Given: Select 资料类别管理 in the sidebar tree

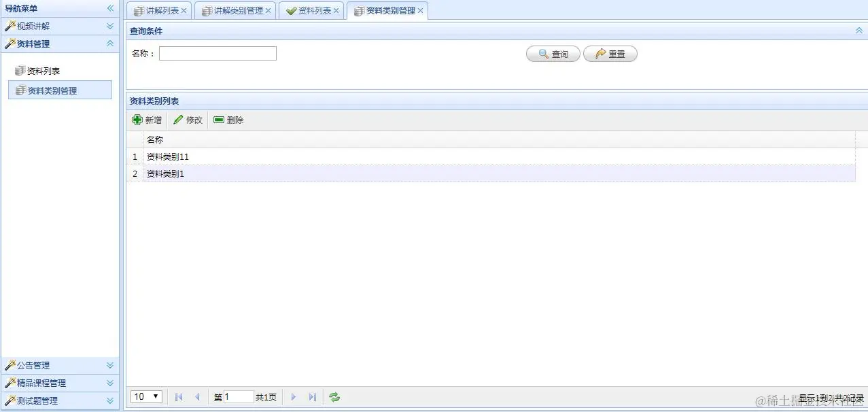Looking at the screenshot, I should pos(60,90).
